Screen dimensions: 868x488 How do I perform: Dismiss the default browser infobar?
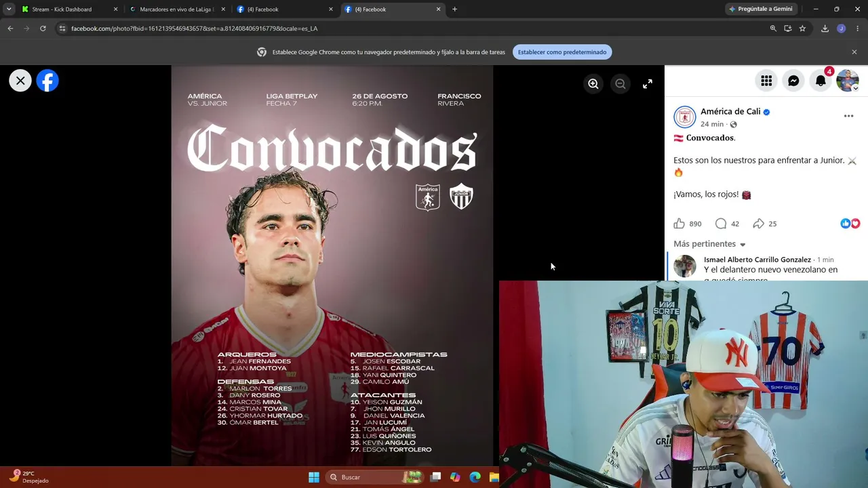point(854,52)
